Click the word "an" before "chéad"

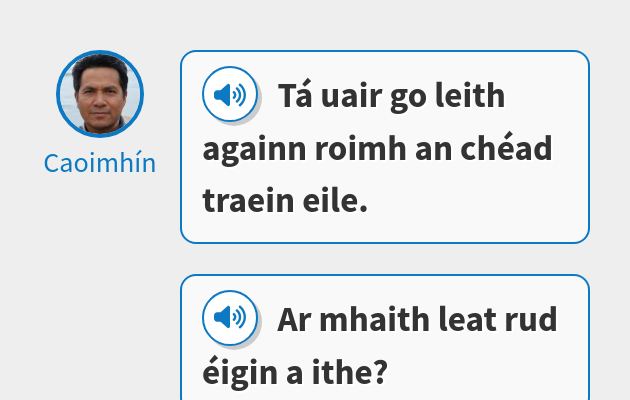pos(434,149)
